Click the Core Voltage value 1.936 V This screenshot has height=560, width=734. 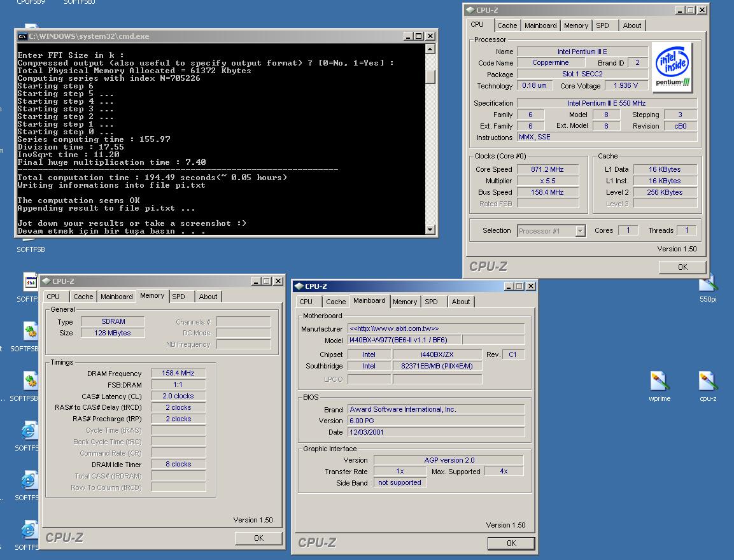pos(625,86)
